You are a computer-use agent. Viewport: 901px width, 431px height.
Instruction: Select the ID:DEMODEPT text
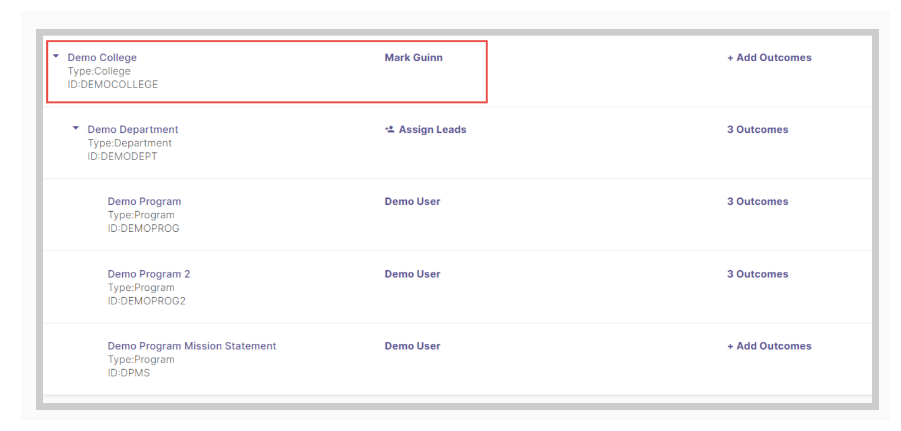point(122,156)
